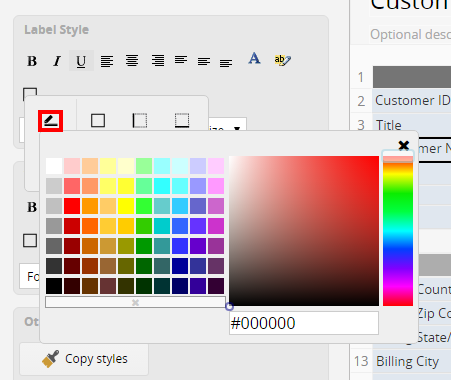Open the size dropdown arrow
Image resolution: width=451 pixels, height=380 pixels.
[237, 128]
